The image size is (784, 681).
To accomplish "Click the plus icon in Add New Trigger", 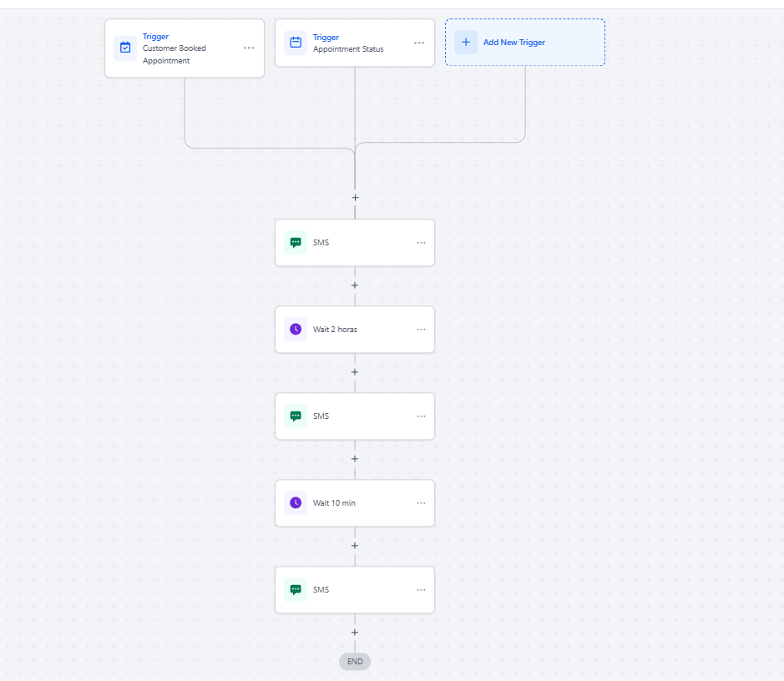I will [466, 43].
